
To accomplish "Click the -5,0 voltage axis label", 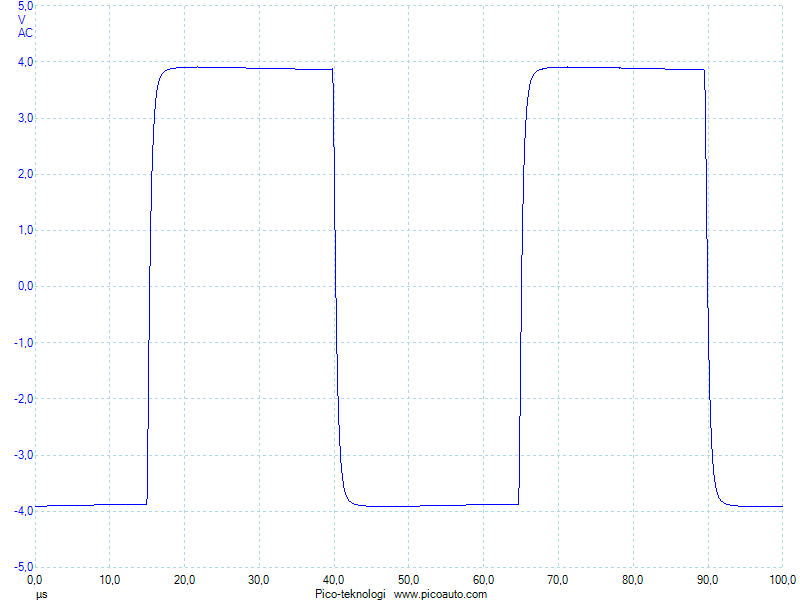I will pyautogui.click(x=23, y=567).
